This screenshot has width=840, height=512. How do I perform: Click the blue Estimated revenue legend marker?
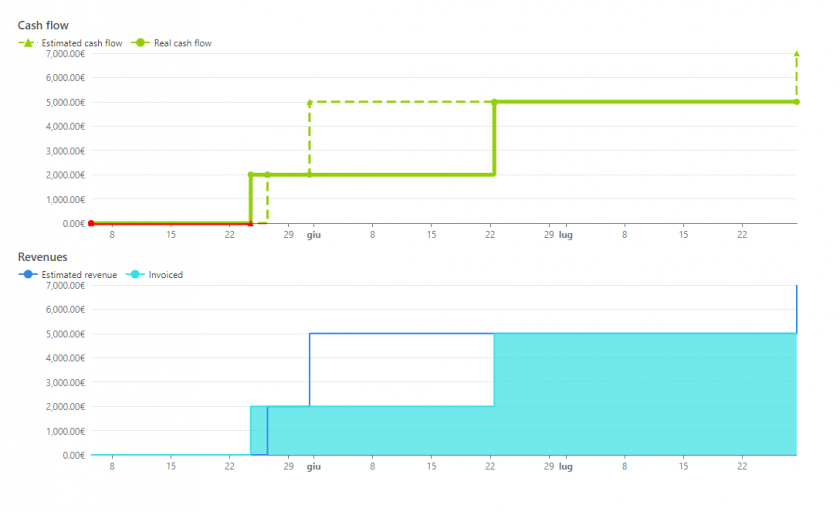(x=28, y=274)
